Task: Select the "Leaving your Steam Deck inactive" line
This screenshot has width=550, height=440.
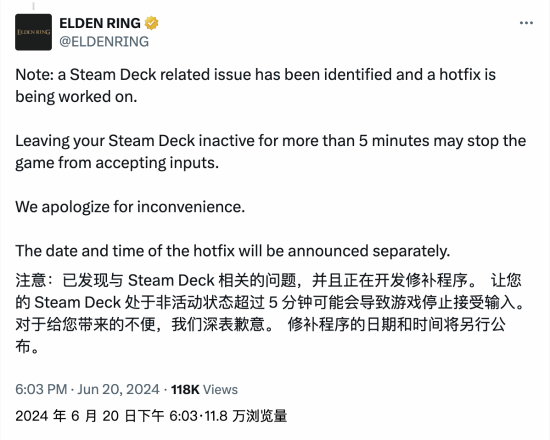Action: tap(270, 141)
